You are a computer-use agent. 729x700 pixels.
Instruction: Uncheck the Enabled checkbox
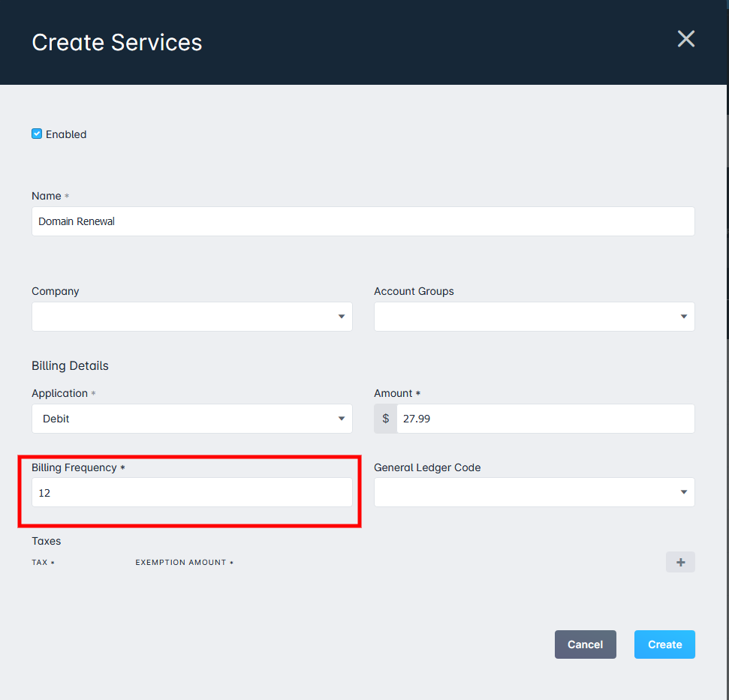pos(37,134)
